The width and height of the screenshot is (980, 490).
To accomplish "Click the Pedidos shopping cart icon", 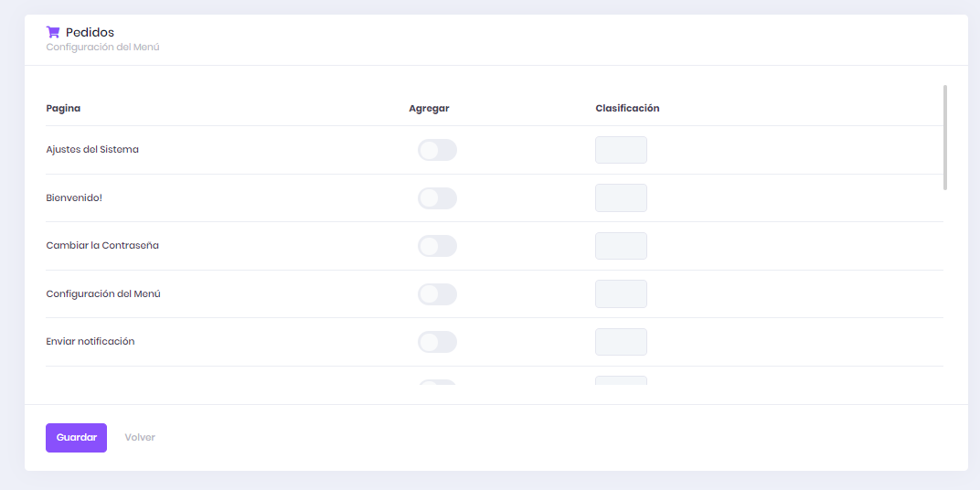I will [53, 32].
